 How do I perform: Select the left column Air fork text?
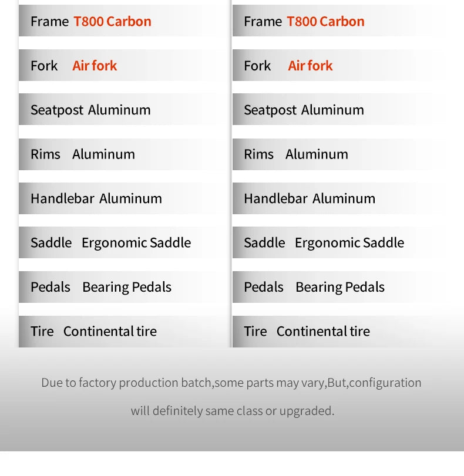coord(95,66)
